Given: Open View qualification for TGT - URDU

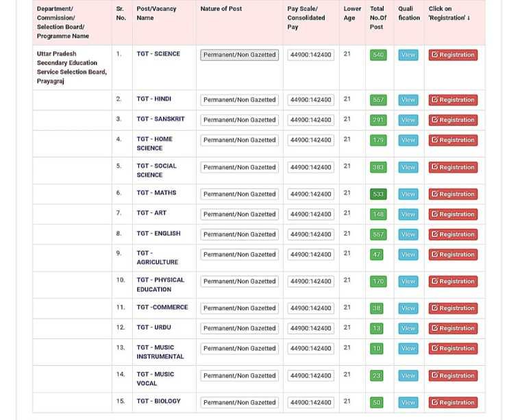Looking at the screenshot, I should tap(408, 328).
